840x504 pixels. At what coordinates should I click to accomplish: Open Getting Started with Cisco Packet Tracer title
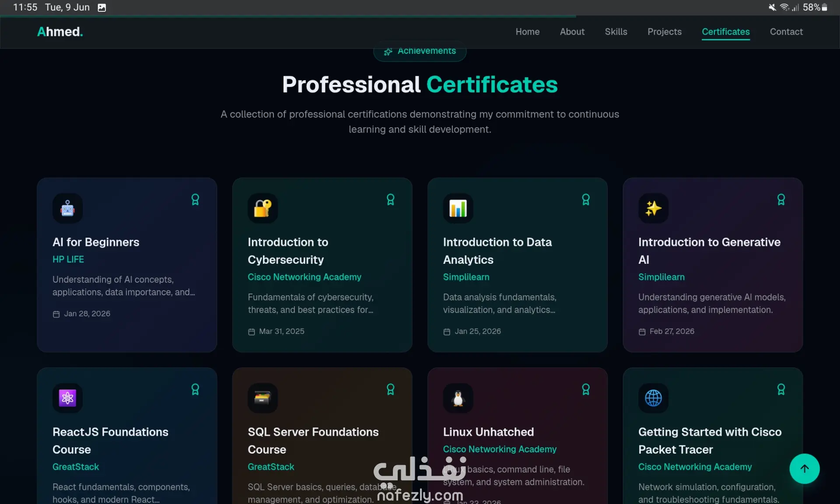[710, 441]
